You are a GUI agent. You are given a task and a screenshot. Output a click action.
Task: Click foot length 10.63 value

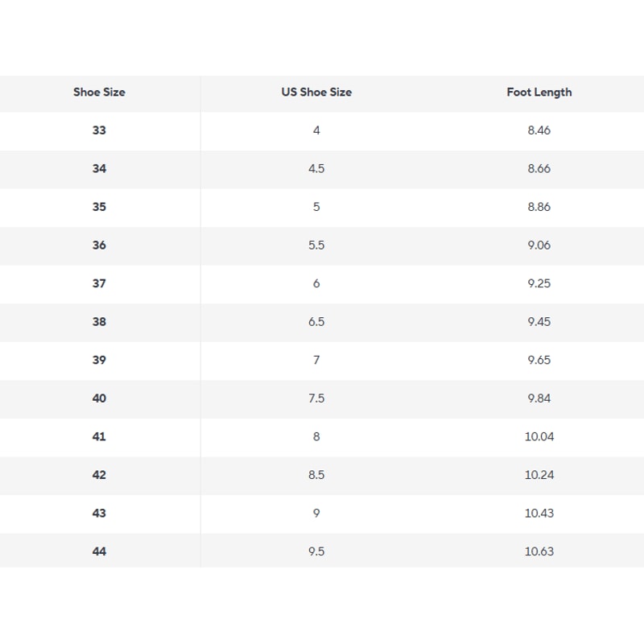point(539,551)
